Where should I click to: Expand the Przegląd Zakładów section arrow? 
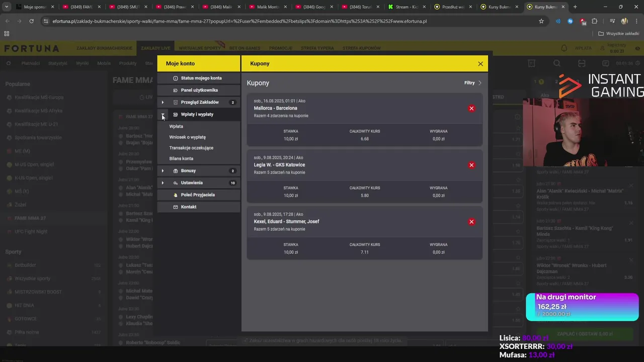point(163,103)
